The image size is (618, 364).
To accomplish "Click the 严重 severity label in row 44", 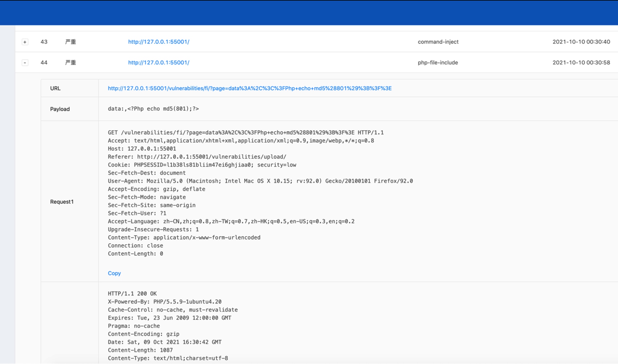I will click(x=71, y=63).
